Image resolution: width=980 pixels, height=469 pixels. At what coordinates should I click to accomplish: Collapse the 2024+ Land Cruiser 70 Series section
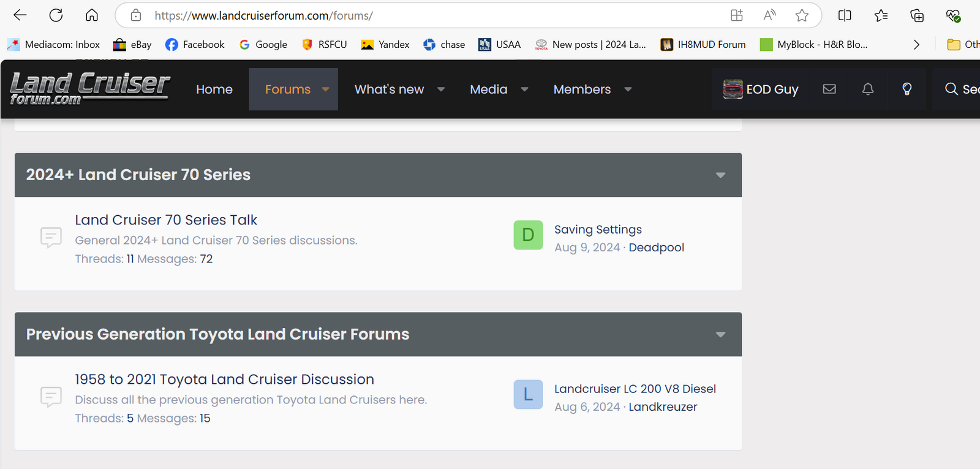pyautogui.click(x=721, y=175)
